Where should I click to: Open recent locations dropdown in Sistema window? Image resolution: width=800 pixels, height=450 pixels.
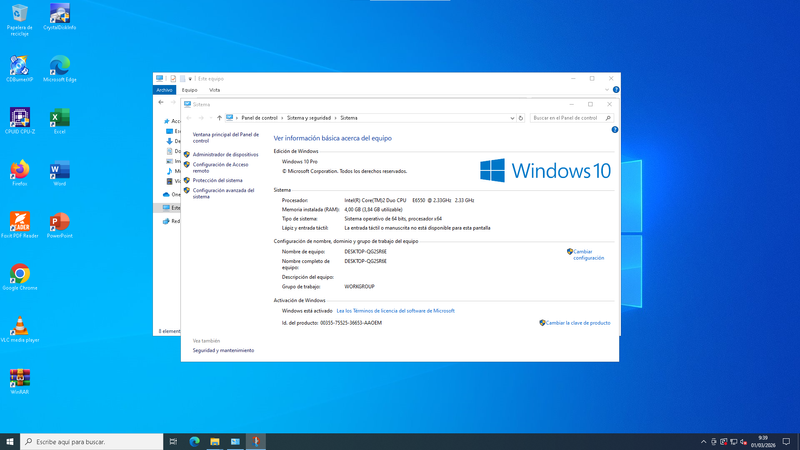pyautogui.click(x=211, y=118)
